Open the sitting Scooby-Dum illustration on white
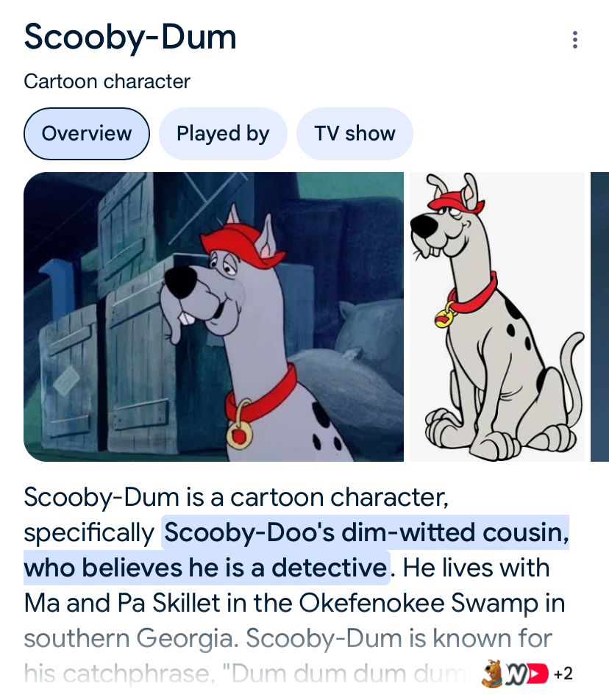The image size is (609, 700). 497,317
